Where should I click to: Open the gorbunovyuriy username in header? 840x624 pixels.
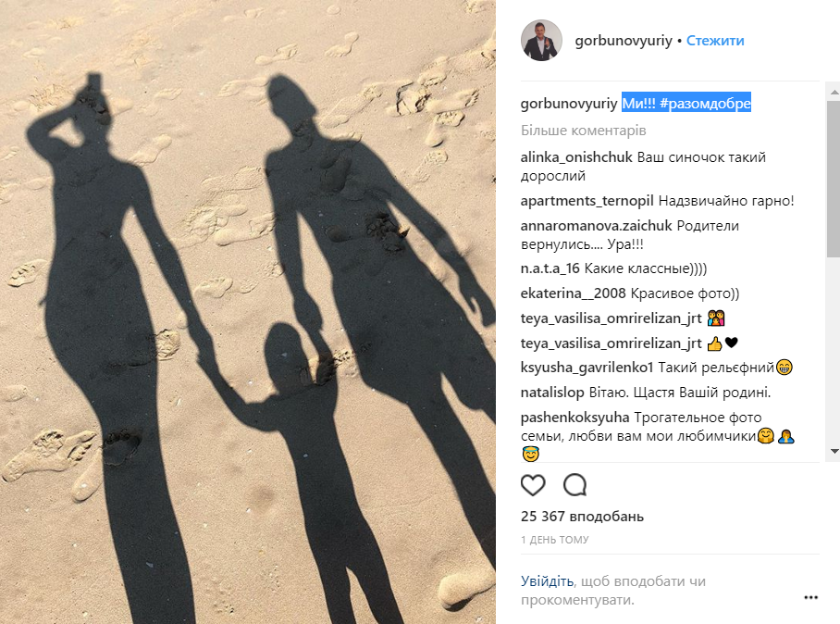coord(623,41)
